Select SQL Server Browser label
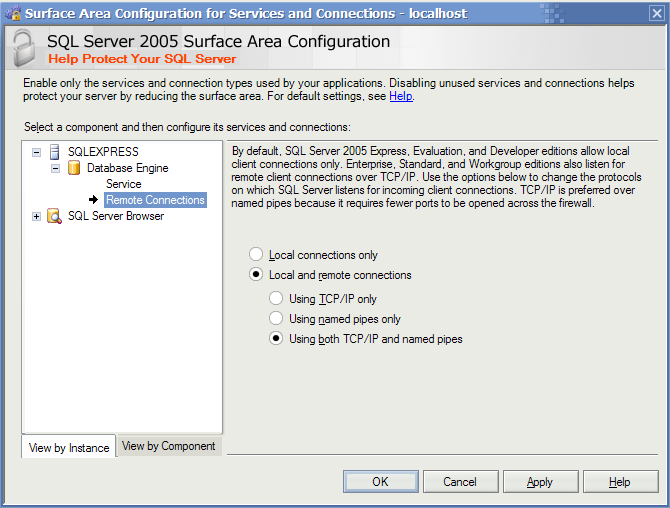Viewport: 670px width, 508px height. (116, 216)
